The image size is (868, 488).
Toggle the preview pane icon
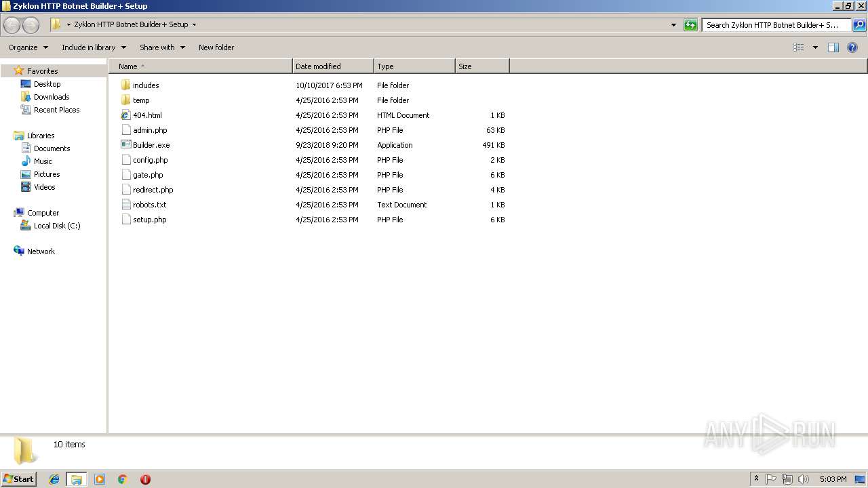[x=833, y=47]
